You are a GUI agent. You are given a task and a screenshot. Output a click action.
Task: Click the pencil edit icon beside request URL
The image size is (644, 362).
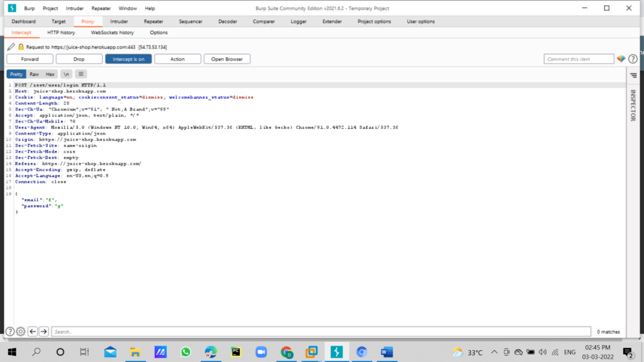(11, 47)
